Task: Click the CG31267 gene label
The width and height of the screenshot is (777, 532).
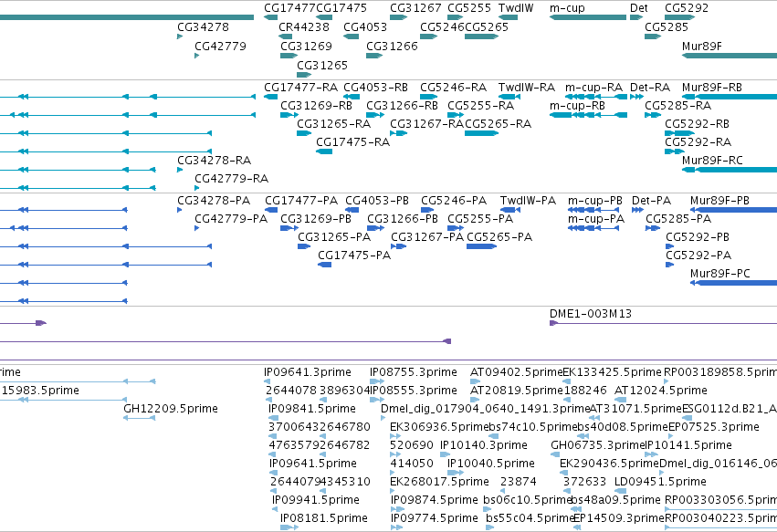Action: [x=415, y=8]
